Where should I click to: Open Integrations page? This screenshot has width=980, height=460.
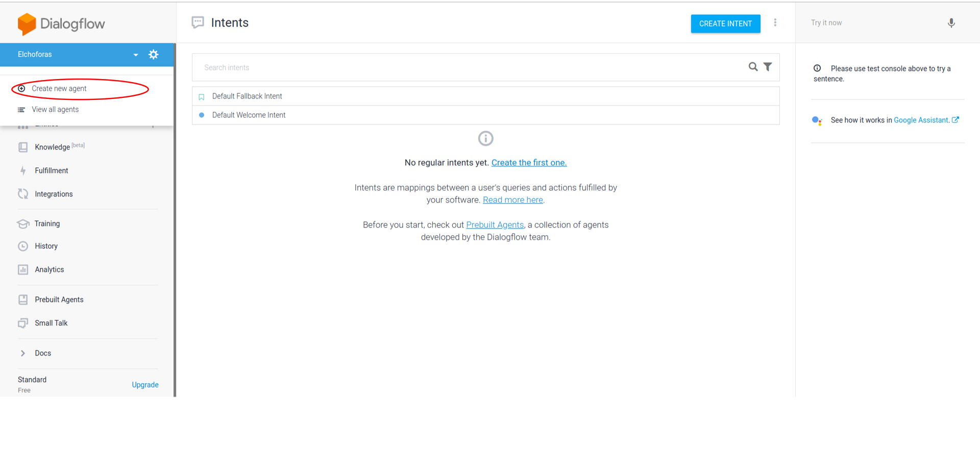[x=54, y=194]
